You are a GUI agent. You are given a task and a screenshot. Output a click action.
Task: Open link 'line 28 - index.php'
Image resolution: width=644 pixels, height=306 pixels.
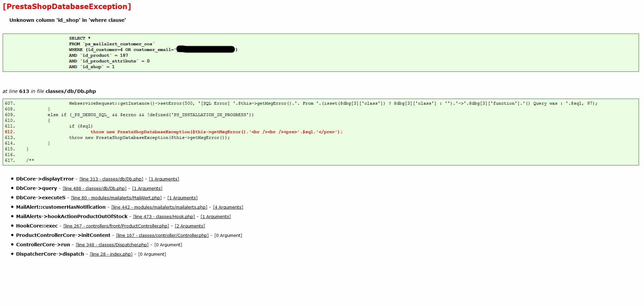111,254
